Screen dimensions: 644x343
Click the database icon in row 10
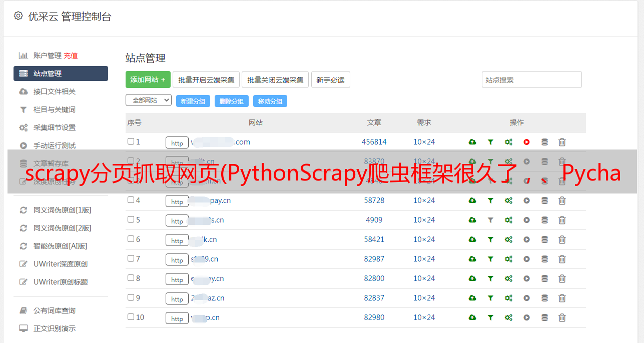[544, 317]
